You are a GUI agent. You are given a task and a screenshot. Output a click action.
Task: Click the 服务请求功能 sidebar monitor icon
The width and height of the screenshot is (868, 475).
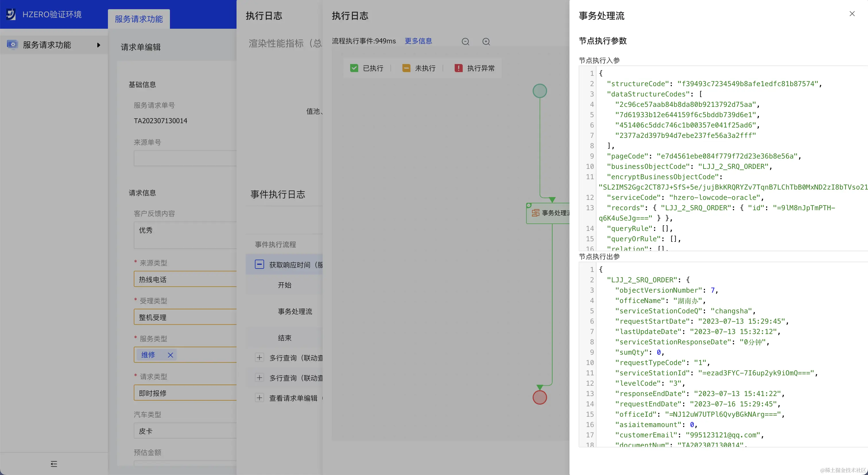click(12, 45)
